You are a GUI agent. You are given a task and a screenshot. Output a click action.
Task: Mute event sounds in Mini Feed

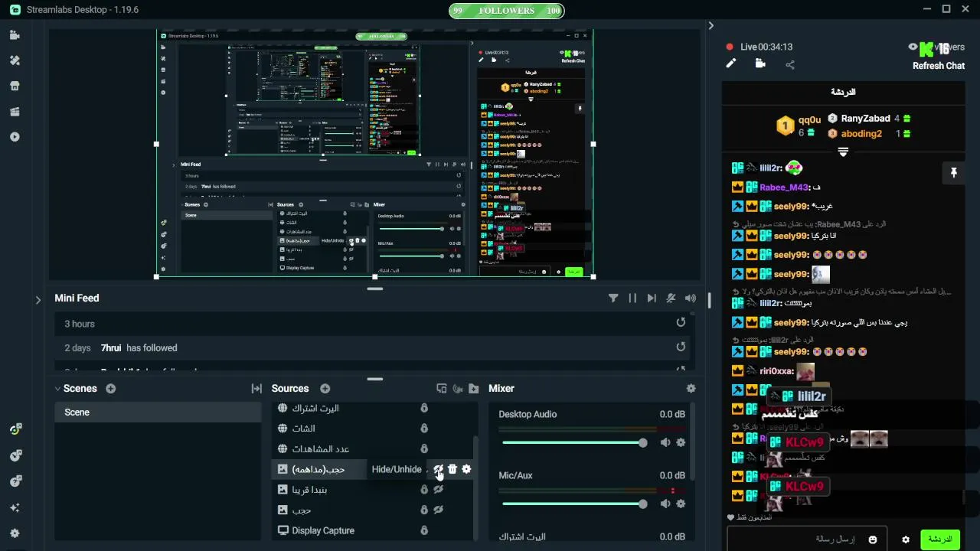[x=671, y=298]
